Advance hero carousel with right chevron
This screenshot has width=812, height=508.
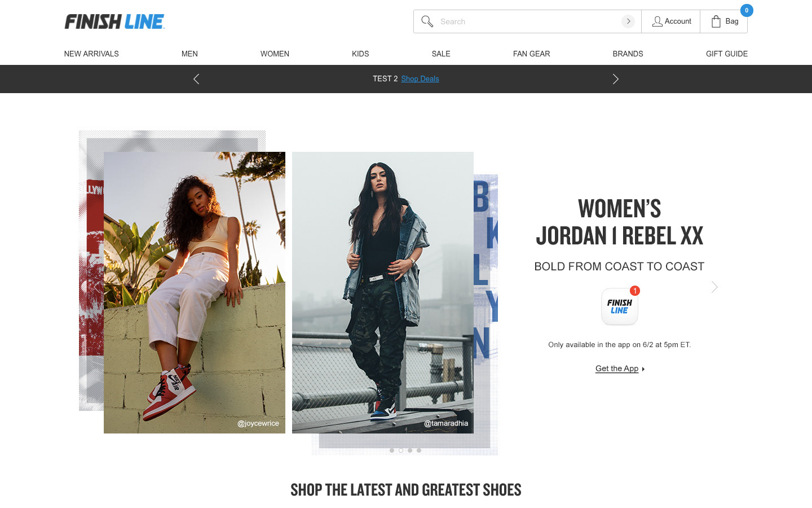click(714, 287)
